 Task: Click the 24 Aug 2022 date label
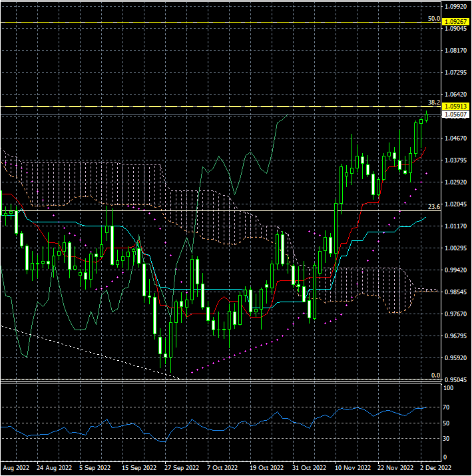(54, 468)
